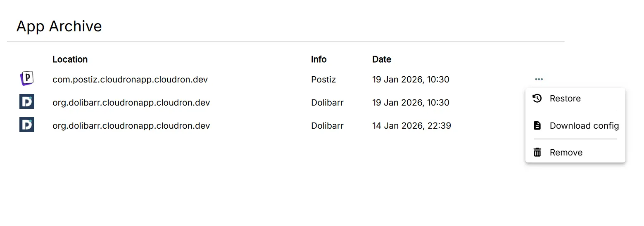
Task: Select the org.dolibarr location dated 19 Jan
Action: coord(131,102)
